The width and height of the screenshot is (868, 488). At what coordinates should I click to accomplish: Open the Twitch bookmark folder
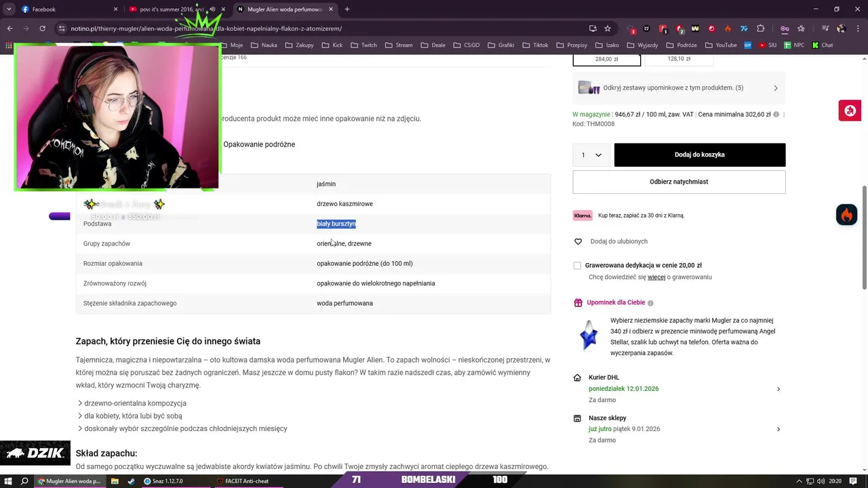(x=363, y=45)
